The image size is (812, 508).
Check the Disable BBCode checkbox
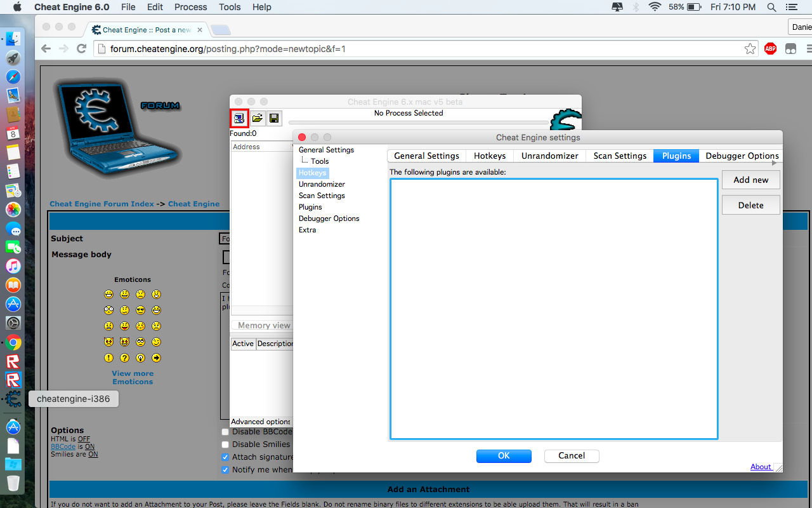tap(225, 432)
